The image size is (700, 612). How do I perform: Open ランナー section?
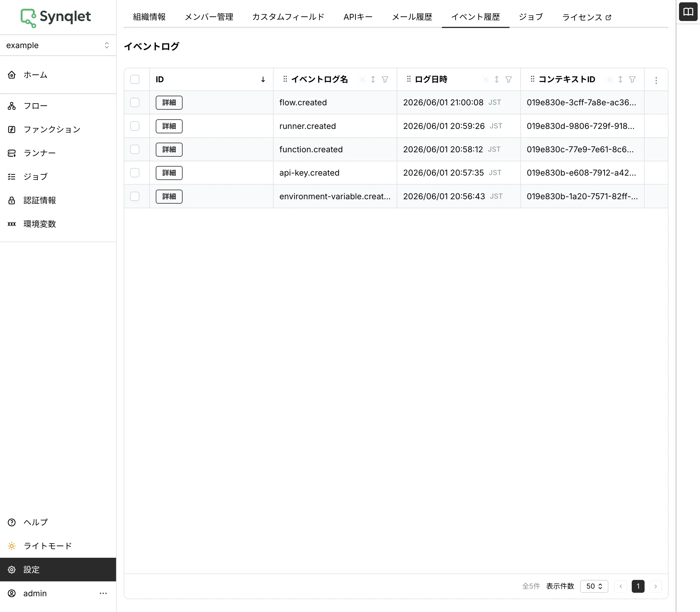[x=58, y=153]
